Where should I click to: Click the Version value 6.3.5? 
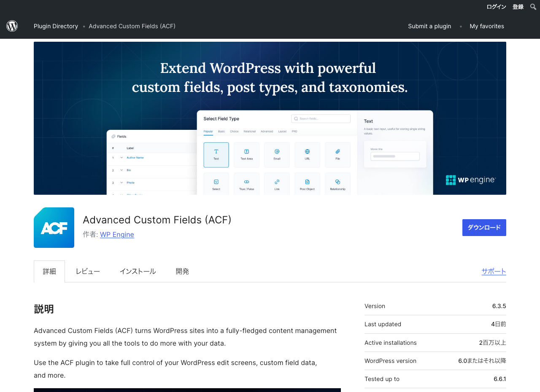tap(499, 306)
